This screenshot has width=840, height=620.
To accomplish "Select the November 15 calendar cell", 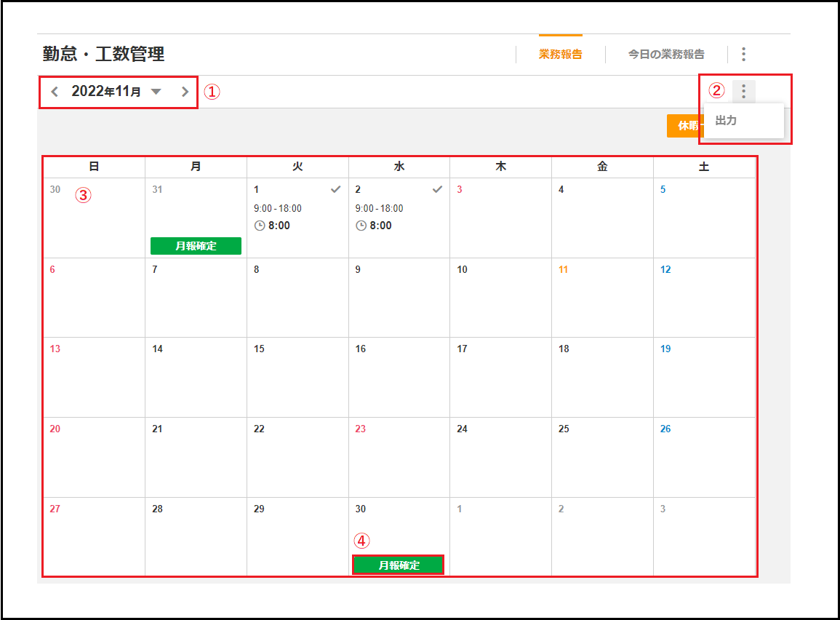I will [297, 377].
